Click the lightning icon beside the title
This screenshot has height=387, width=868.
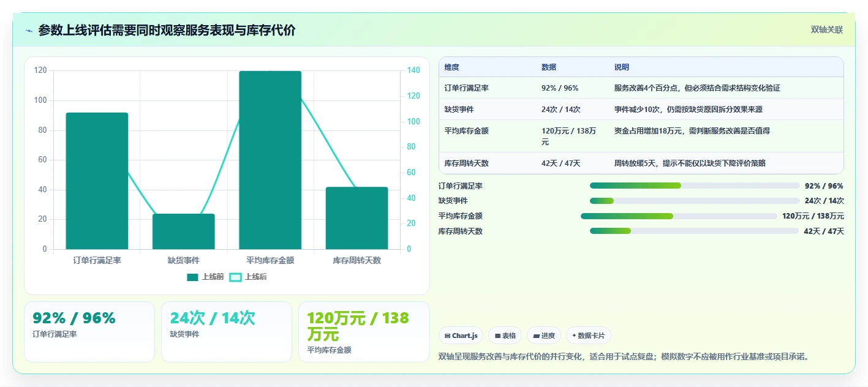click(x=29, y=31)
